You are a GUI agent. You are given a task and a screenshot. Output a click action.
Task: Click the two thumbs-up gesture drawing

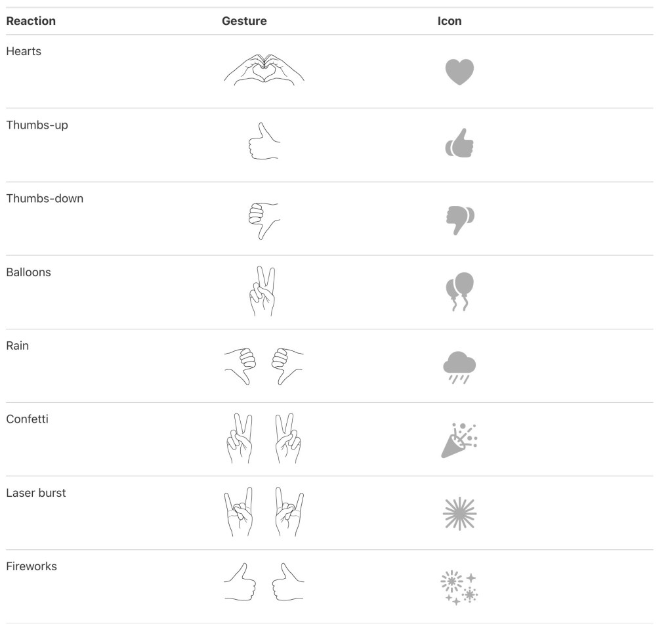click(264, 582)
